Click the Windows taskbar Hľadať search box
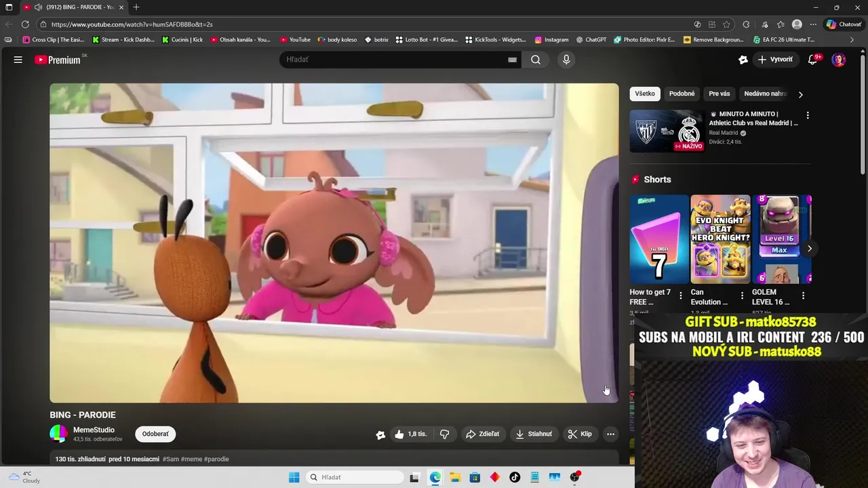The height and width of the screenshot is (488, 868). (x=354, y=477)
